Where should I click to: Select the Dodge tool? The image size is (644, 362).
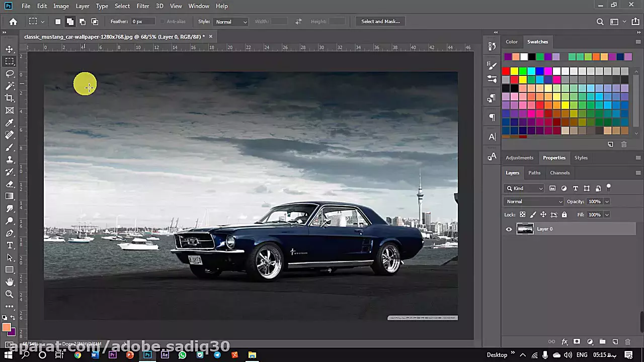click(10, 221)
